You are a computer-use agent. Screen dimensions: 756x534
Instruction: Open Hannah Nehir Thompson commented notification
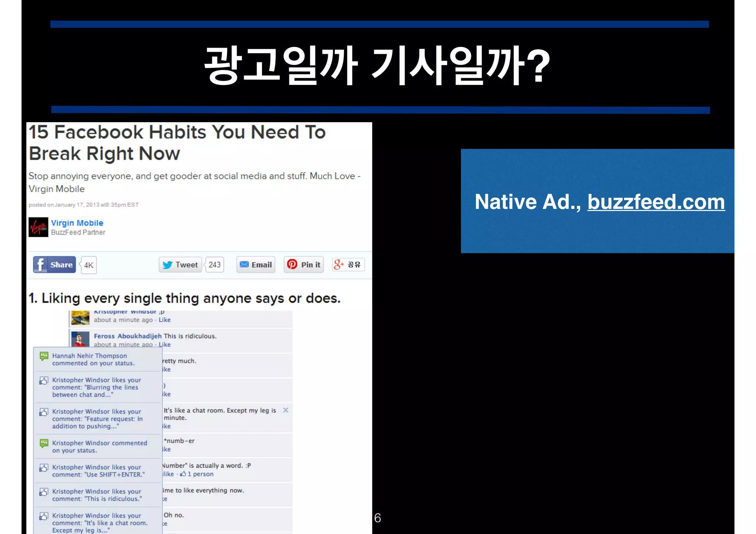tap(98, 359)
